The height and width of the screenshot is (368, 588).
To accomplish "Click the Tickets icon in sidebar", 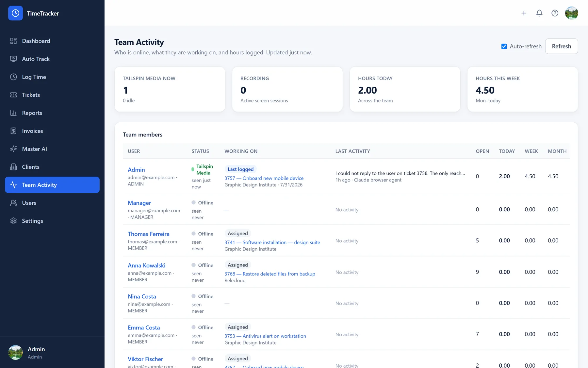I will [x=13, y=95].
